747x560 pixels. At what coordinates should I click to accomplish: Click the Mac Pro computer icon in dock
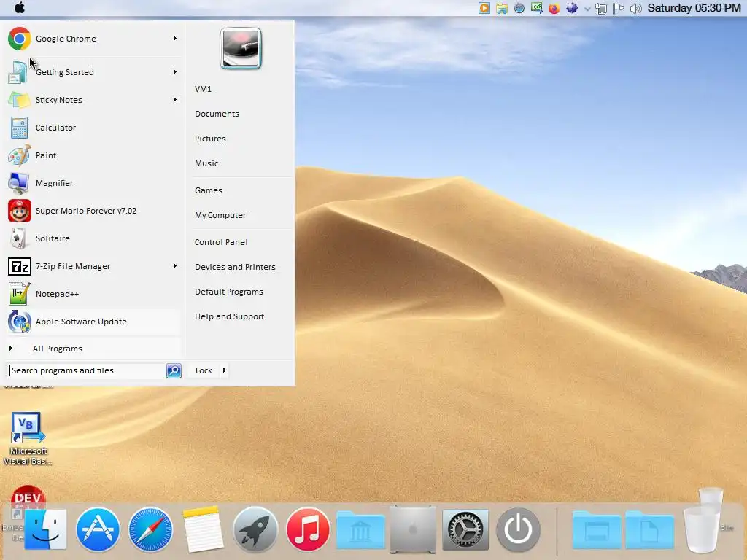coord(413,529)
